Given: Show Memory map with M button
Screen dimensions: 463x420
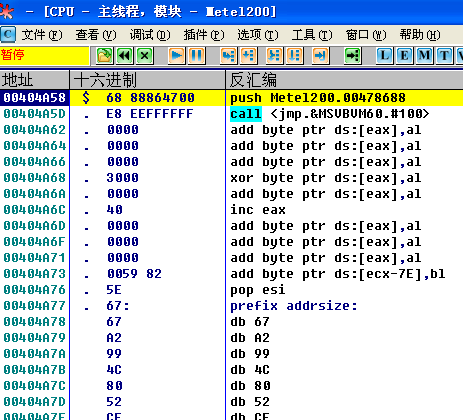Looking at the screenshot, I should click(424, 55).
